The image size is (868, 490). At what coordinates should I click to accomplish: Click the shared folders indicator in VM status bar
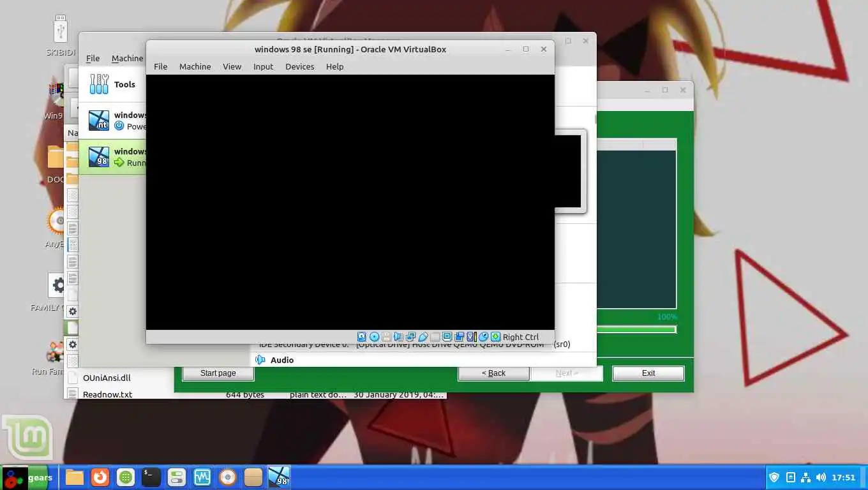click(435, 337)
